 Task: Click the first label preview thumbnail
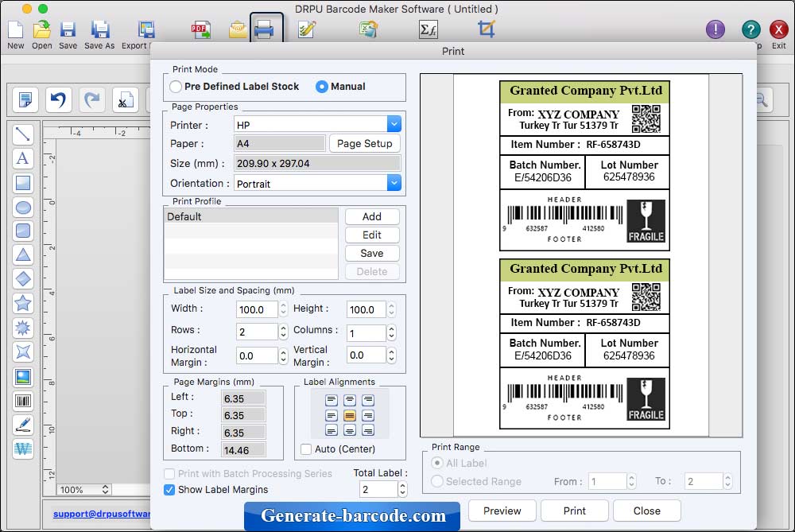click(x=584, y=166)
